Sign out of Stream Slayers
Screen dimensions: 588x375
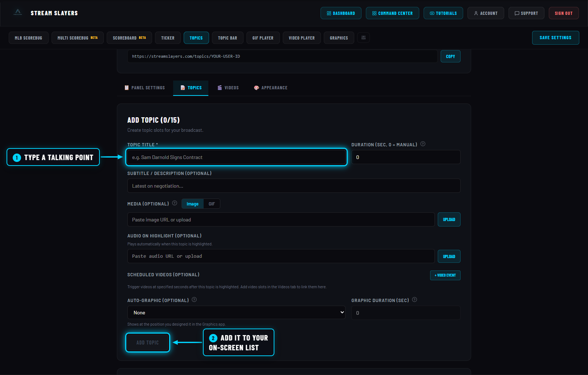(564, 13)
